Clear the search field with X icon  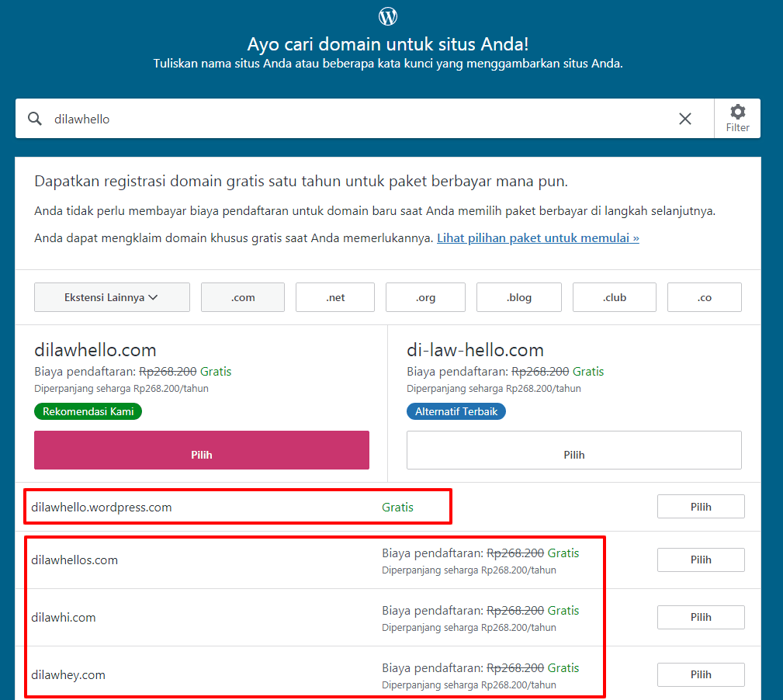click(685, 119)
